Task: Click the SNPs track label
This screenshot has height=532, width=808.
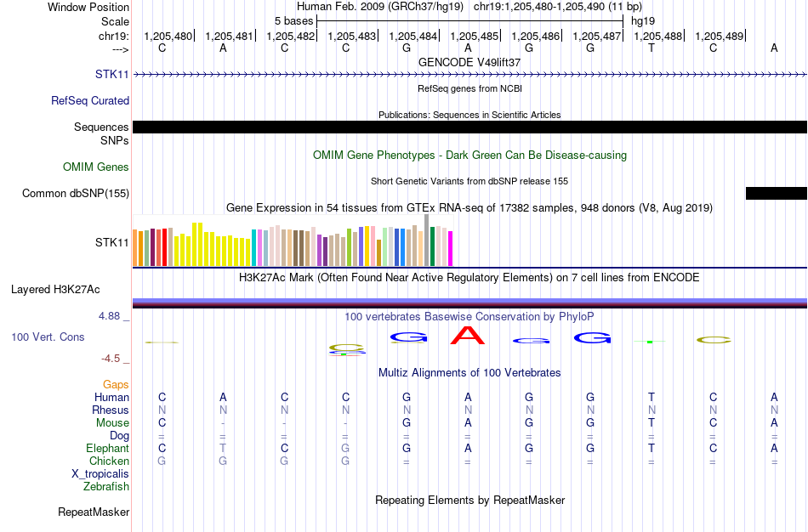Action: point(115,140)
